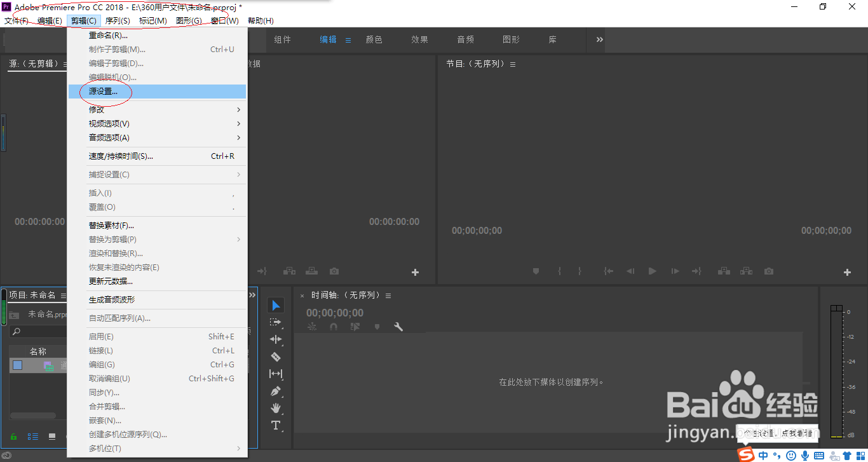The width and height of the screenshot is (868, 462).
Task: Click the project label color swatch
Action: point(17,365)
